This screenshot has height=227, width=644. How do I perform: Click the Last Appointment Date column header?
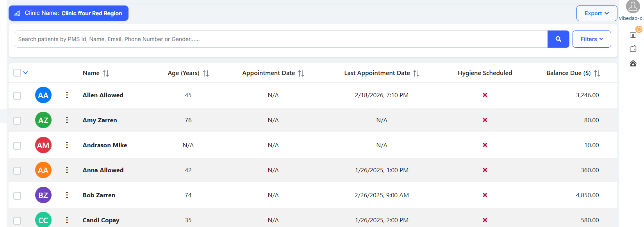pos(377,73)
